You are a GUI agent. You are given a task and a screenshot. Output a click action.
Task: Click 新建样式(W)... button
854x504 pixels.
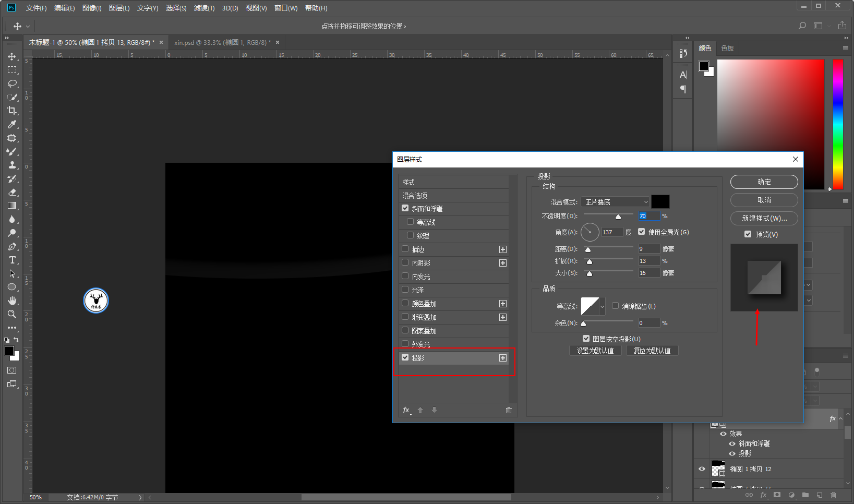764,218
